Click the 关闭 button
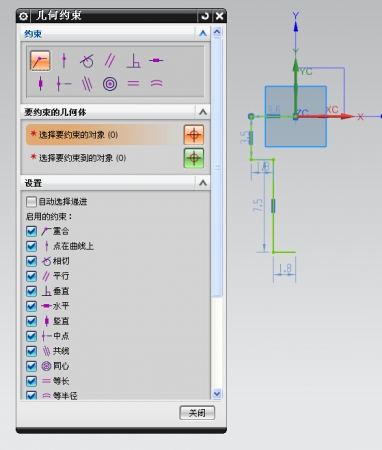This screenshot has height=450, width=382. (x=197, y=413)
